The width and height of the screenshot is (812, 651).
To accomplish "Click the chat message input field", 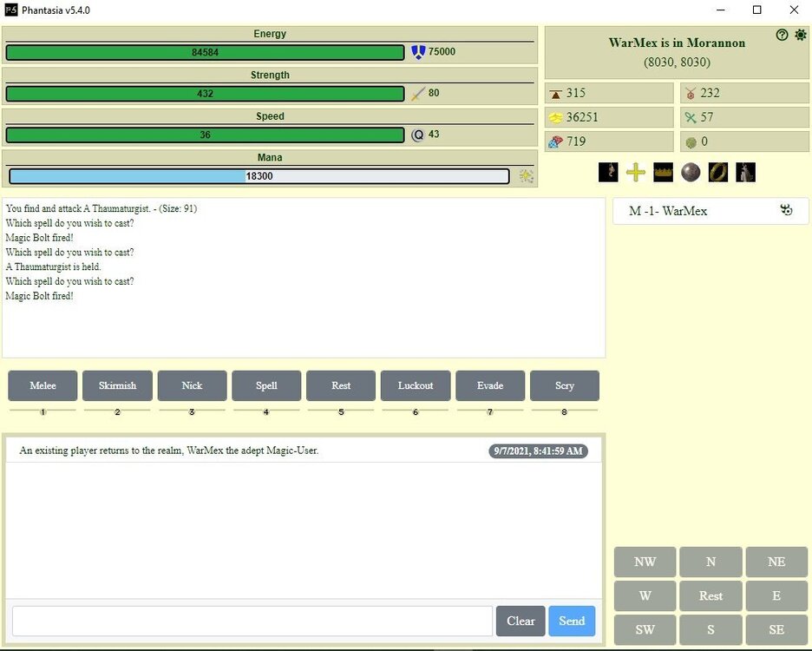I will tap(252, 621).
